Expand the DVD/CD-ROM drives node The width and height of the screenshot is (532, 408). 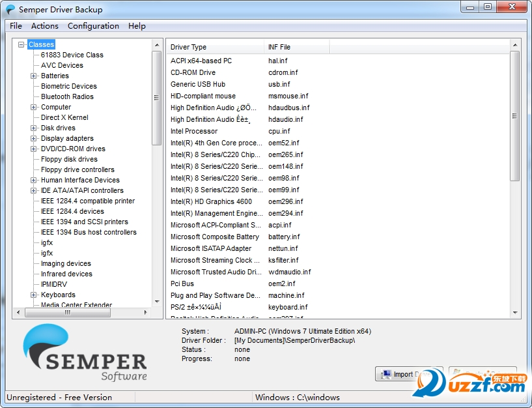coord(33,149)
